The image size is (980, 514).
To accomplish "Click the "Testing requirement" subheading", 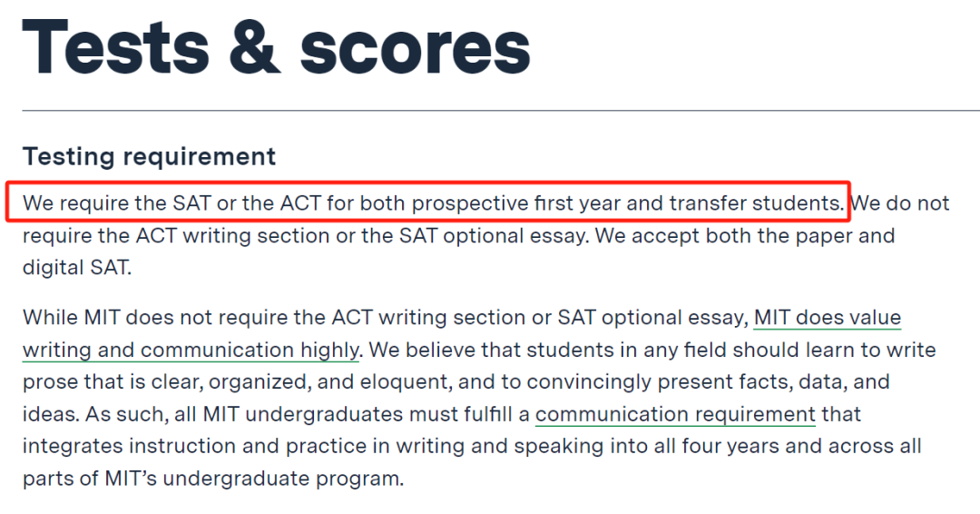I will [149, 156].
